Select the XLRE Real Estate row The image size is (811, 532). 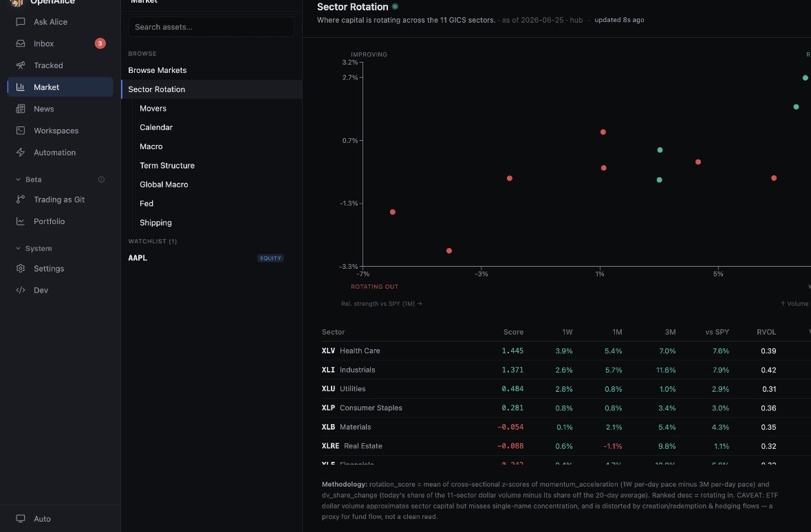[566, 445]
